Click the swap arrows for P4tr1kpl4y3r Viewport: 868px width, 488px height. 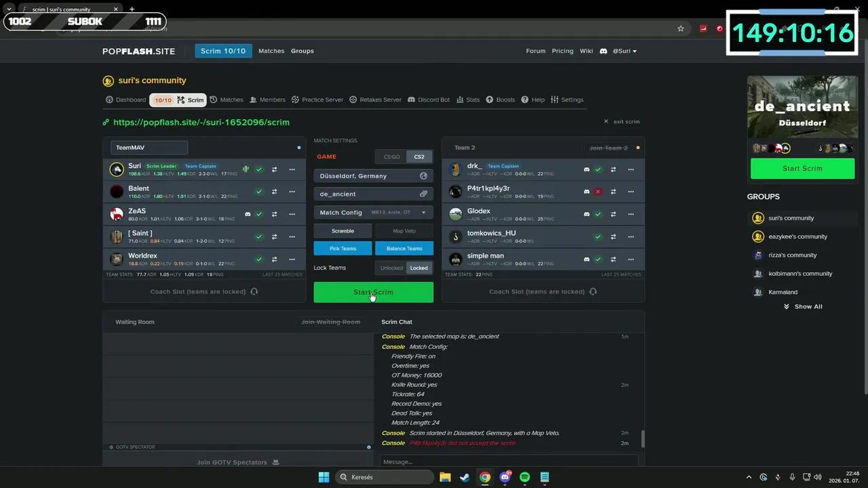(x=613, y=192)
